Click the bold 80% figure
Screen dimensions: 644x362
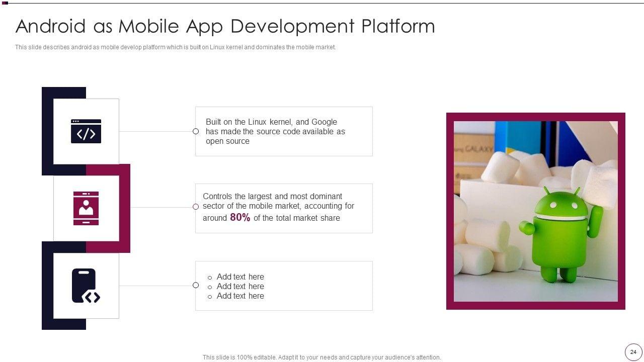[240, 218]
